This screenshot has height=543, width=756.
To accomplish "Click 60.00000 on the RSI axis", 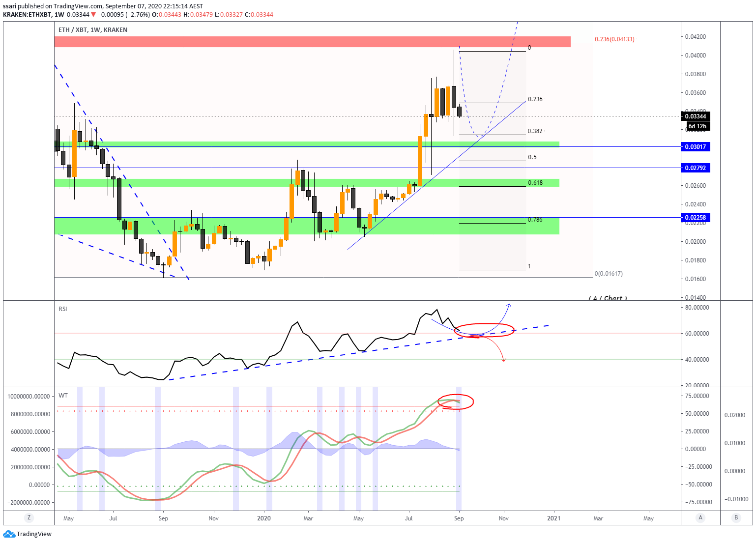I will pyautogui.click(x=697, y=334).
